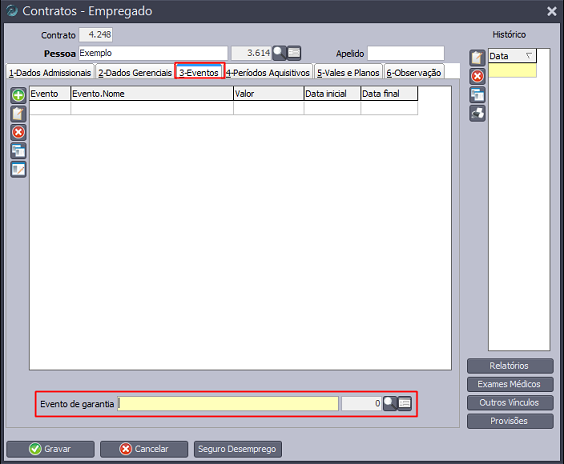The height and width of the screenshot is (464, 564).
Task: Click Histórico print icon
Action: 477,114
